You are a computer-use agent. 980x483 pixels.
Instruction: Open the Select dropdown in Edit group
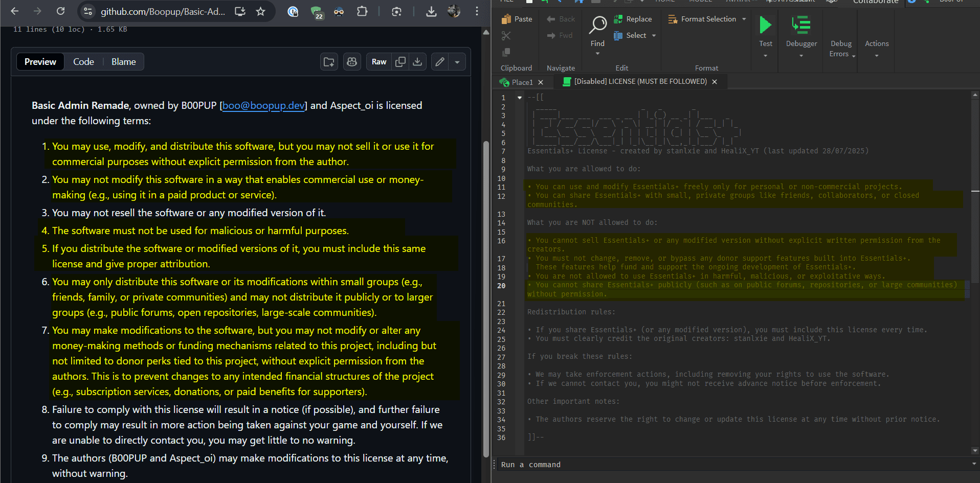coord(654,36)
